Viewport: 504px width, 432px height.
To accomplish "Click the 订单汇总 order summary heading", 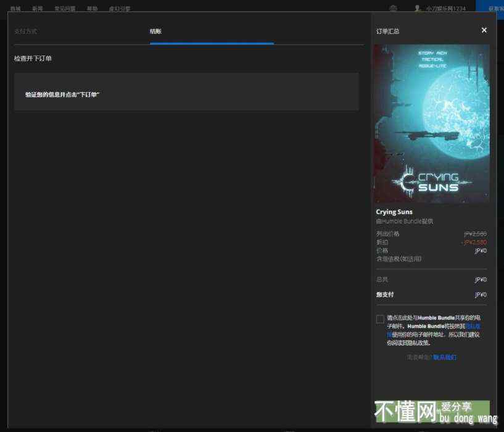I will click(387, 31).
